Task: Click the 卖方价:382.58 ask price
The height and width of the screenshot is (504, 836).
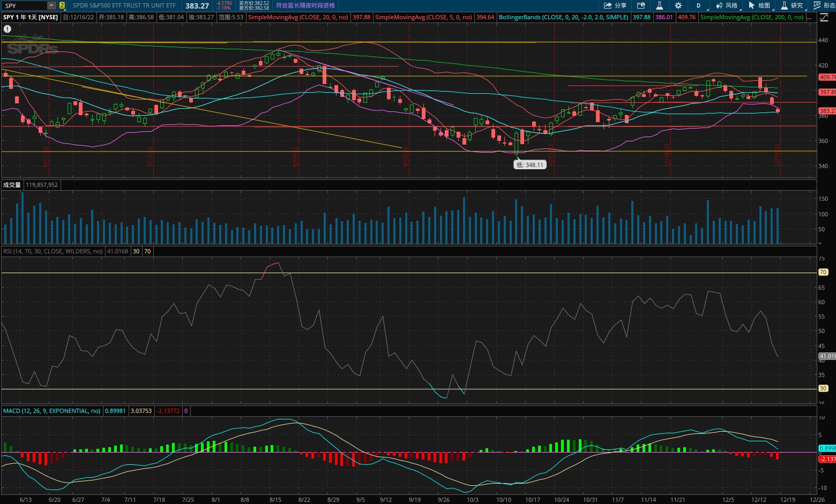Action: [254, 8]
